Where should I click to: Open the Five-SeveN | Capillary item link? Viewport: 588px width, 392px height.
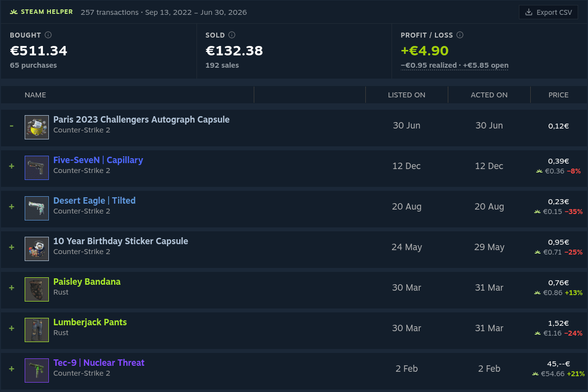click(98, 160)
